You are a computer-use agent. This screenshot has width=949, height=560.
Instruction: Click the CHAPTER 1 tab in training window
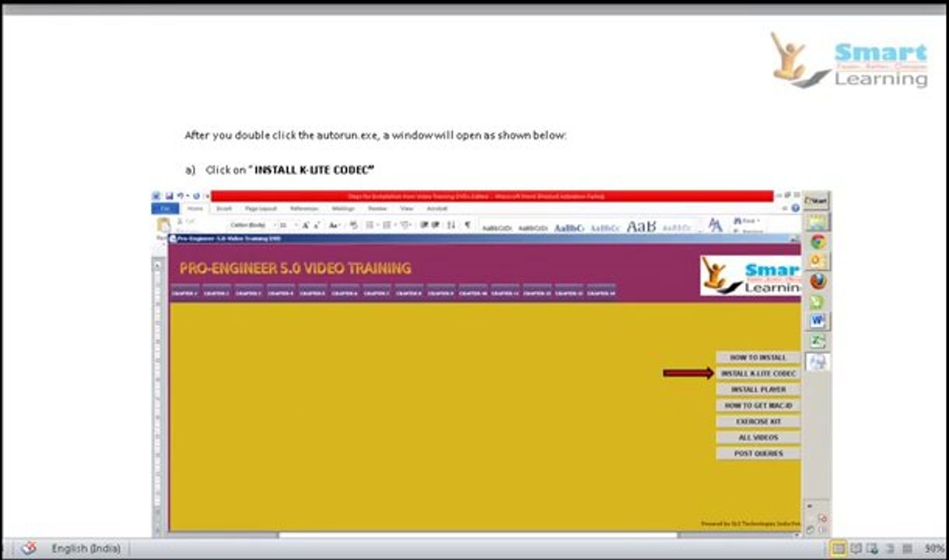click(x=184, y=291)
